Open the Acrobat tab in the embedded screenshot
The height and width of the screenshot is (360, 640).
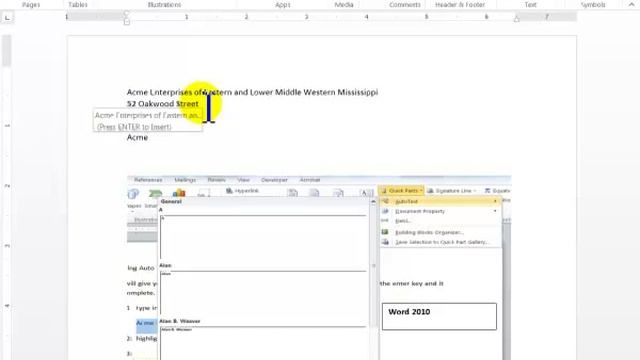click(310, 180)
